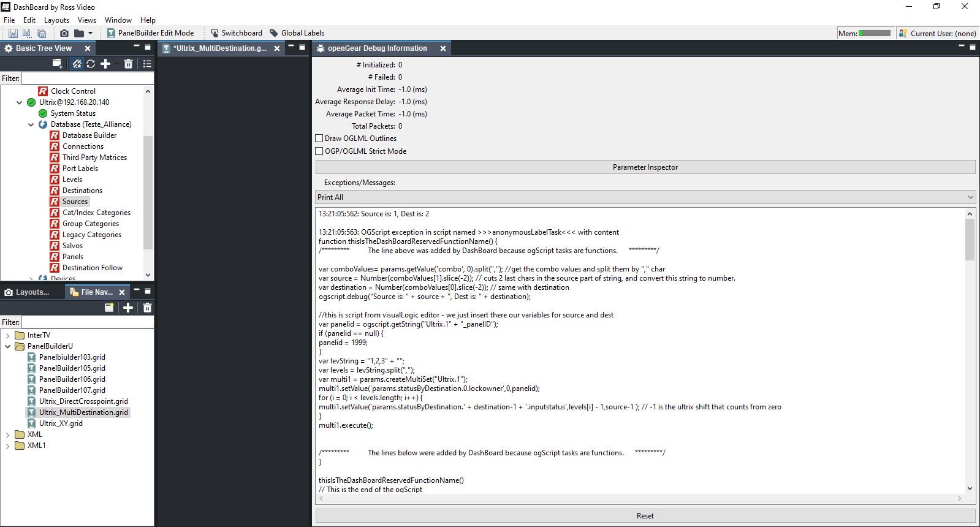The height and width of the screenshot is (527, 980).
Task: Select Clock Control in the tree
Action: pos(73,91)
